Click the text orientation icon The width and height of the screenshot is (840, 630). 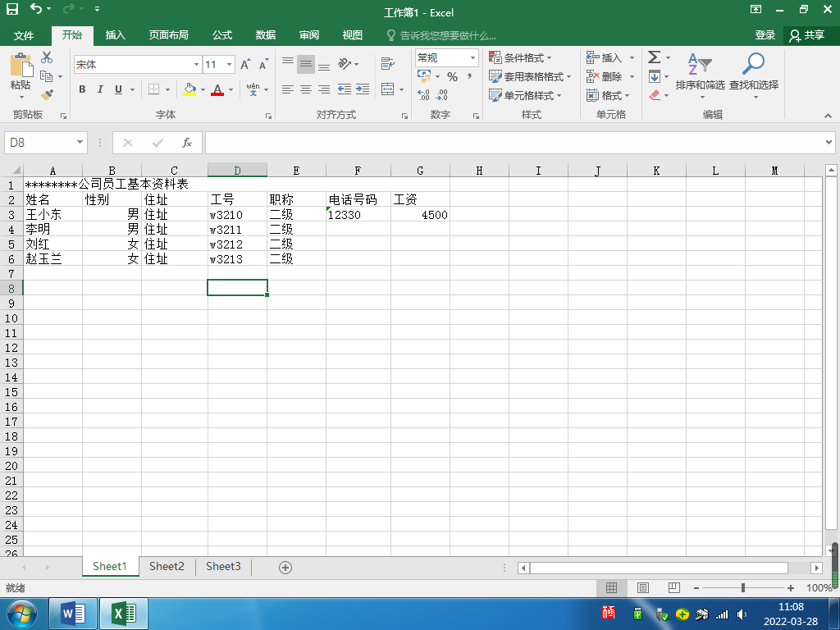[x=345, y=64]
